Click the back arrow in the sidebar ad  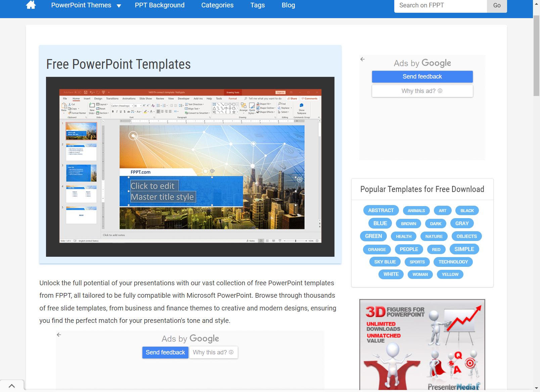click(362, 59)
